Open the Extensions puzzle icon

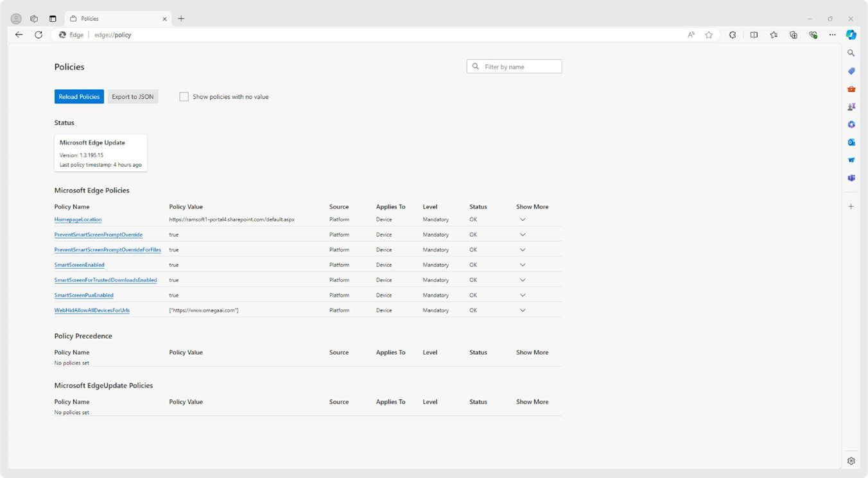click(x=733, y=35)
